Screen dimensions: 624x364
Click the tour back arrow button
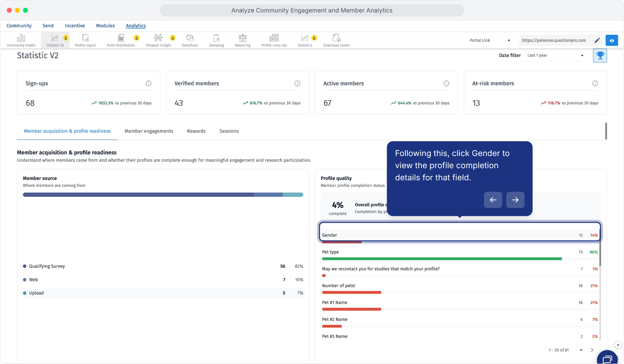click(x=493, y=200)
